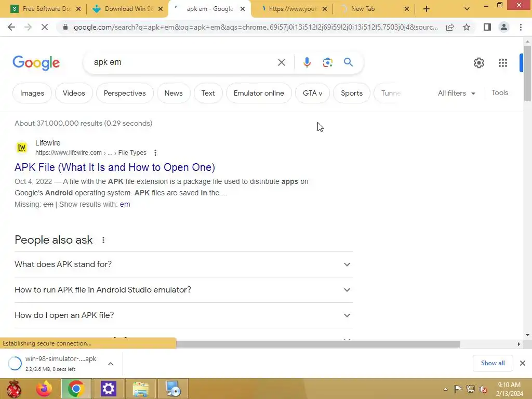Open the Lifewire result options menu
This screenshot has width=532, height=399.
point(155,153)
